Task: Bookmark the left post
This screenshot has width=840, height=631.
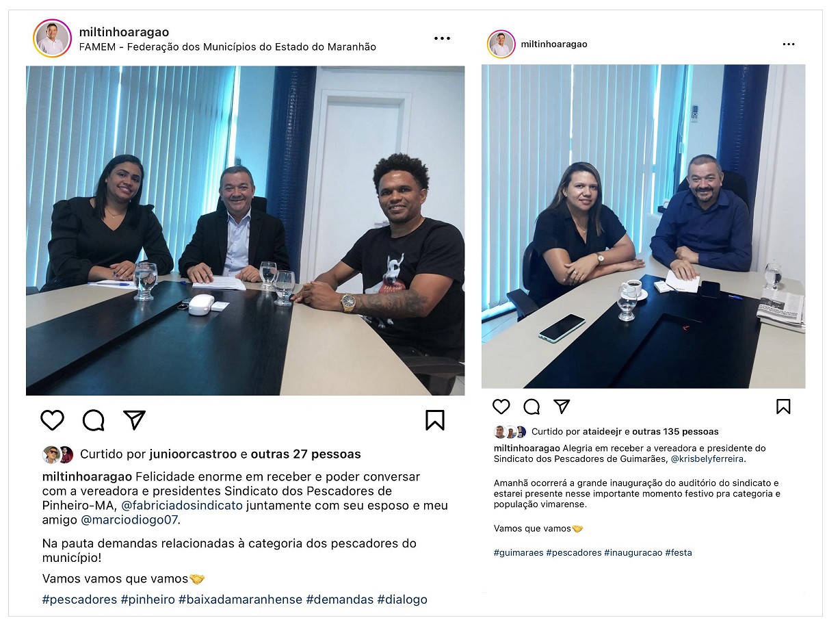Action: tap(435, 420)
